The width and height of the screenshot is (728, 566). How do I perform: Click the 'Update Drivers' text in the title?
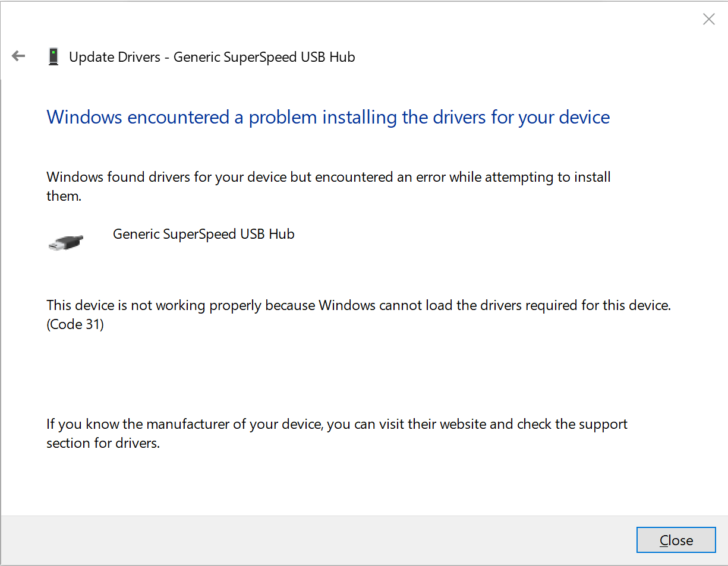coord(115,57)
